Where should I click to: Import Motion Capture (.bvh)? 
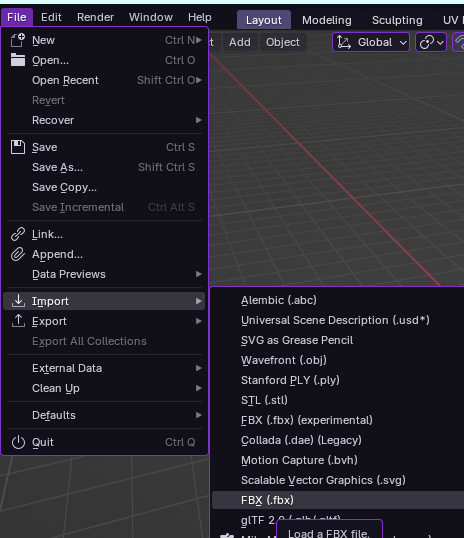pyautogui.click(x=338, y=460)
